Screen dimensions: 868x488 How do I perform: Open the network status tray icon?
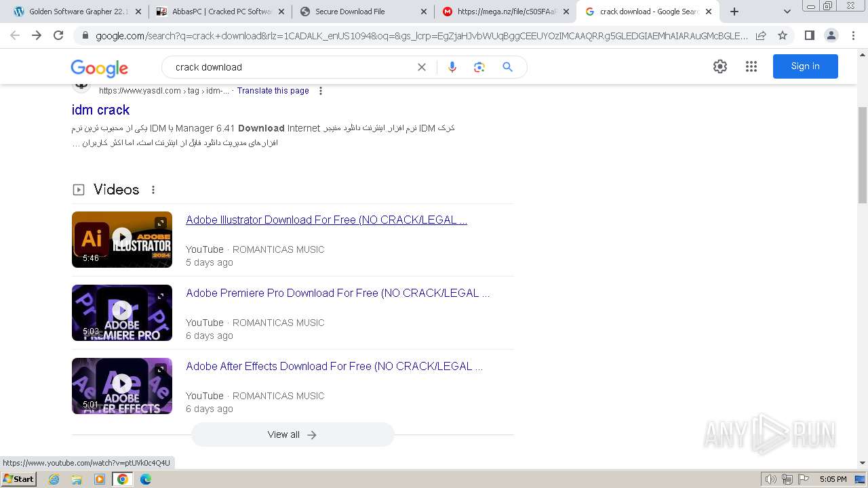tap(787, 479)
